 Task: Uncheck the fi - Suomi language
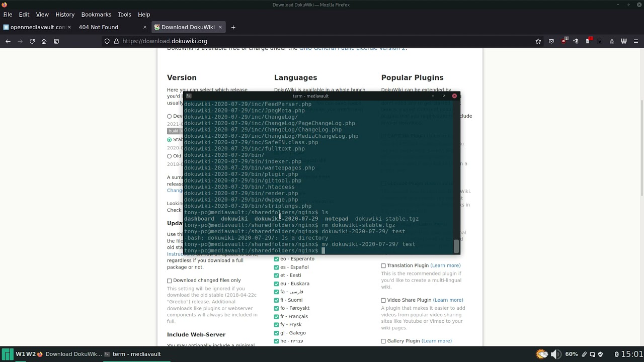[x=276, y=300]
